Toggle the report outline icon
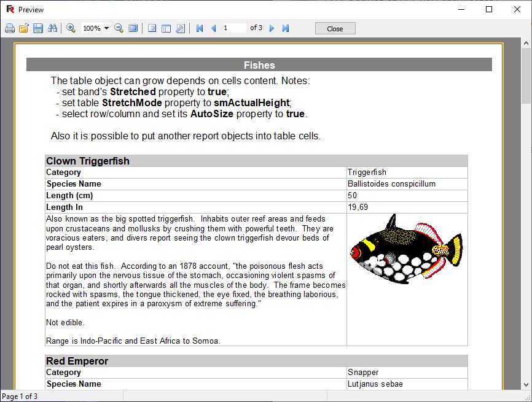 click(x=152, y=28)
